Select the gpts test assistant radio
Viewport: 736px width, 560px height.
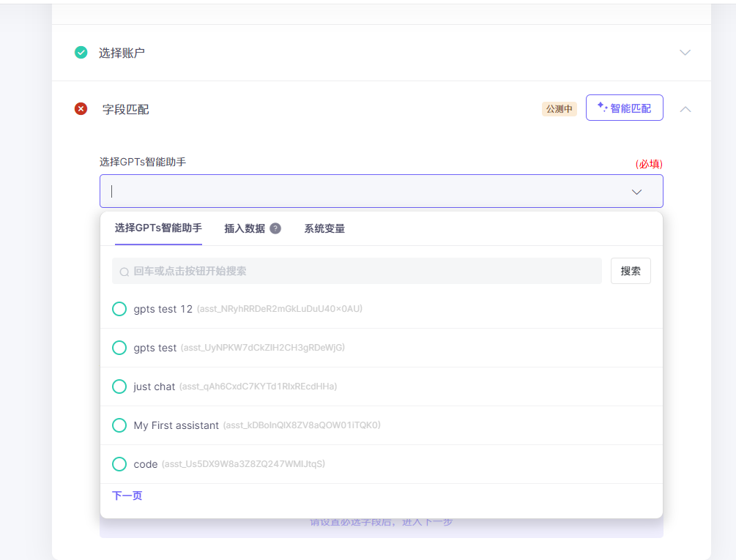coord(119,348)
